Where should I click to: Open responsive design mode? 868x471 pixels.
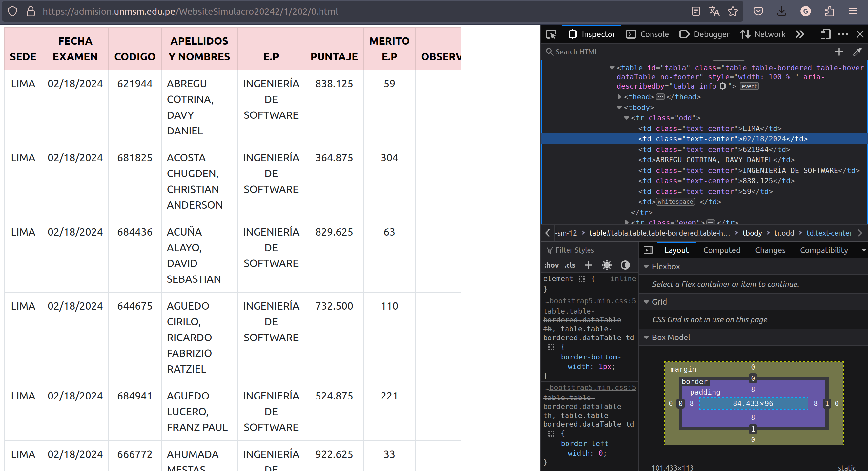click(825, 34)
